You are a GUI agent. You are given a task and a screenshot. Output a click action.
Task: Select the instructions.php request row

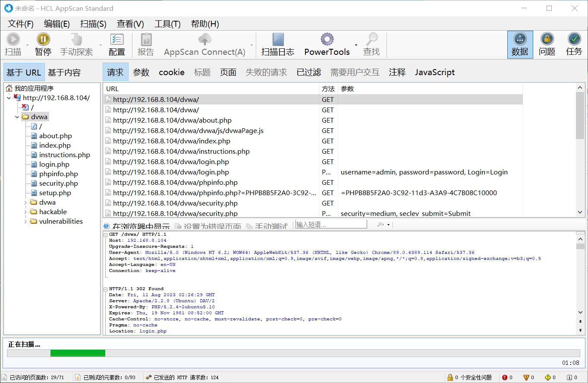click(313, 151)
